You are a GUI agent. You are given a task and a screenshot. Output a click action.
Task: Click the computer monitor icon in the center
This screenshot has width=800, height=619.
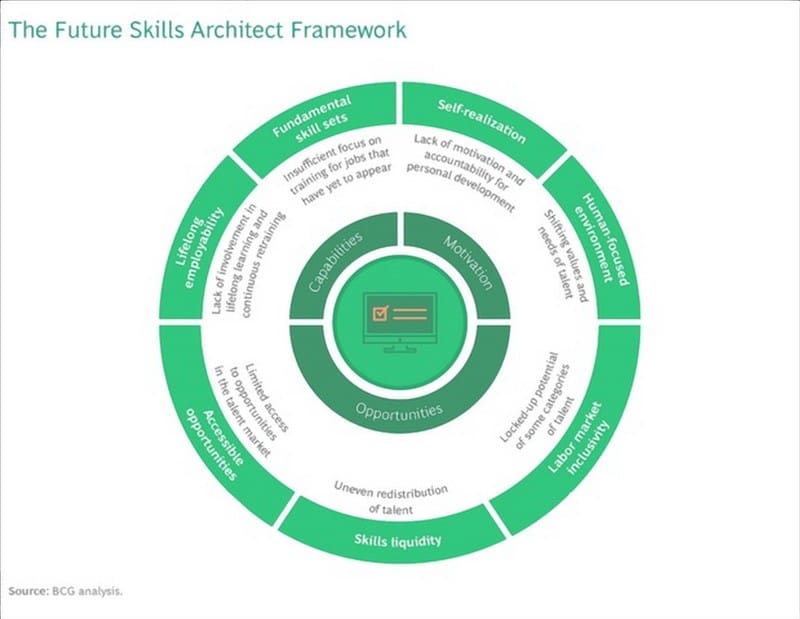click(x=399, y=318)
